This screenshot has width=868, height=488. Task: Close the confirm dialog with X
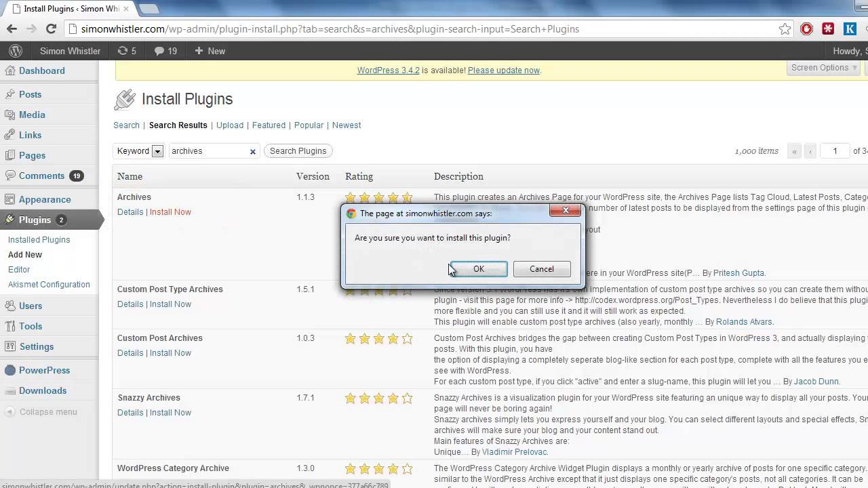pos(566,211)
